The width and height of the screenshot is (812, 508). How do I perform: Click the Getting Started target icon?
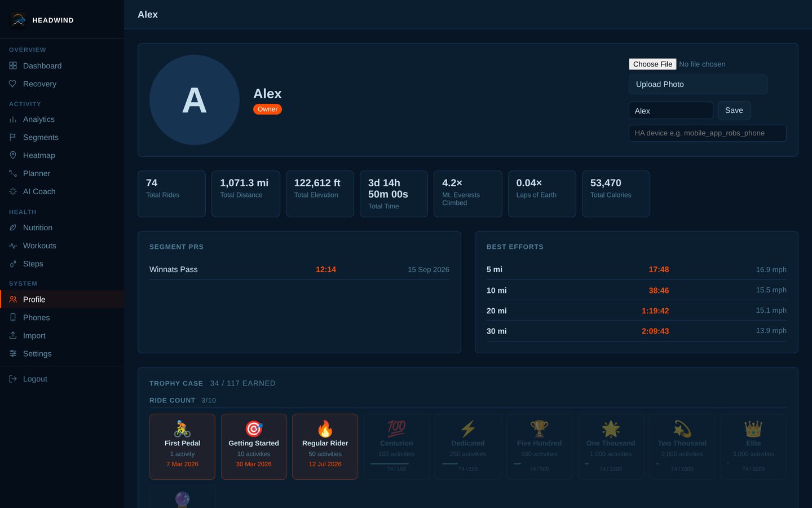tap(254, 429)
